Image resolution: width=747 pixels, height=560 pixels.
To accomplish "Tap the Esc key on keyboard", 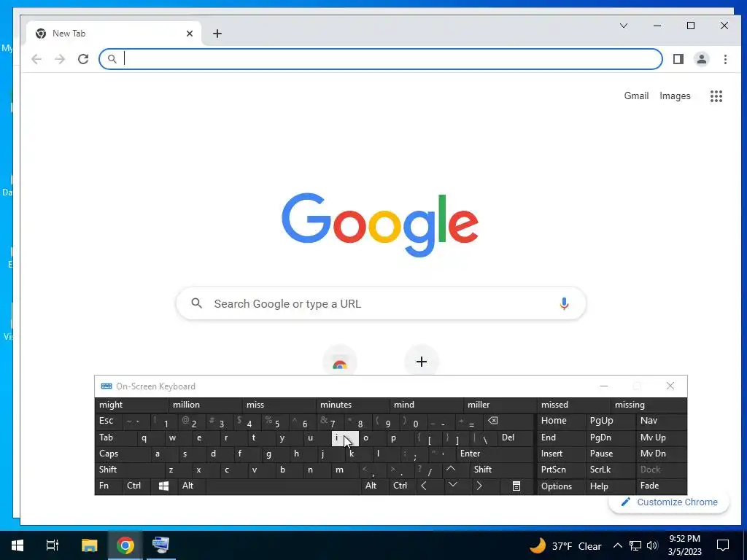I will (x=109, y=421).
